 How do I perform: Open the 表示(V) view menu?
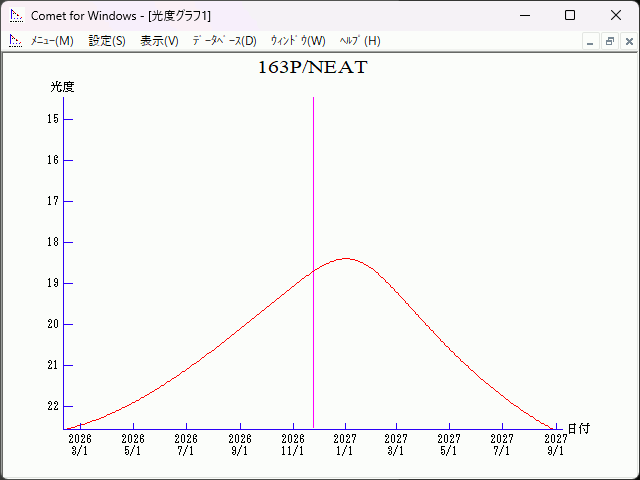159,41
